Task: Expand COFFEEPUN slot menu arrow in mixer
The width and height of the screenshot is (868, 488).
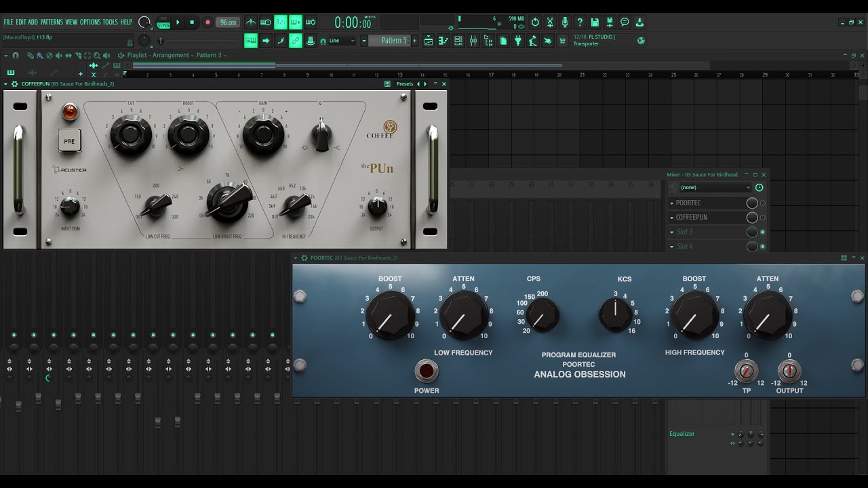Action: click(x=672, y=218)
